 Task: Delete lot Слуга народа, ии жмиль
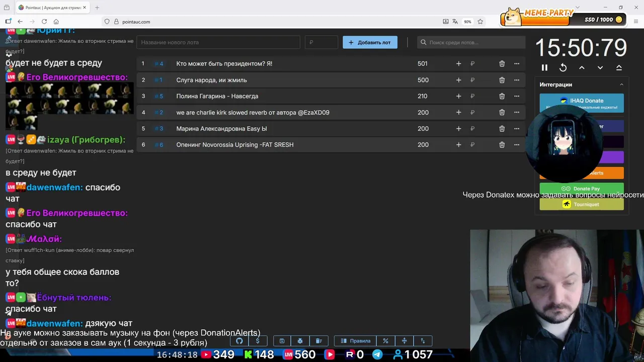pos(502,80)
